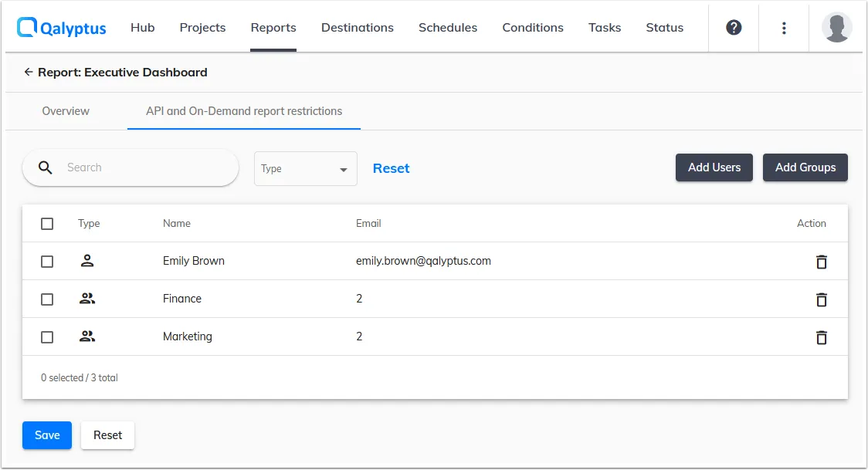
Task: Delete the Marketing group row
Action: tap(822, 337)
